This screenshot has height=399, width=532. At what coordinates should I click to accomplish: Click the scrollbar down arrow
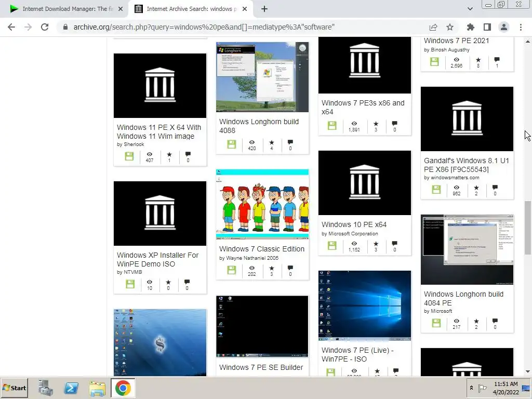tap(528, 372)
